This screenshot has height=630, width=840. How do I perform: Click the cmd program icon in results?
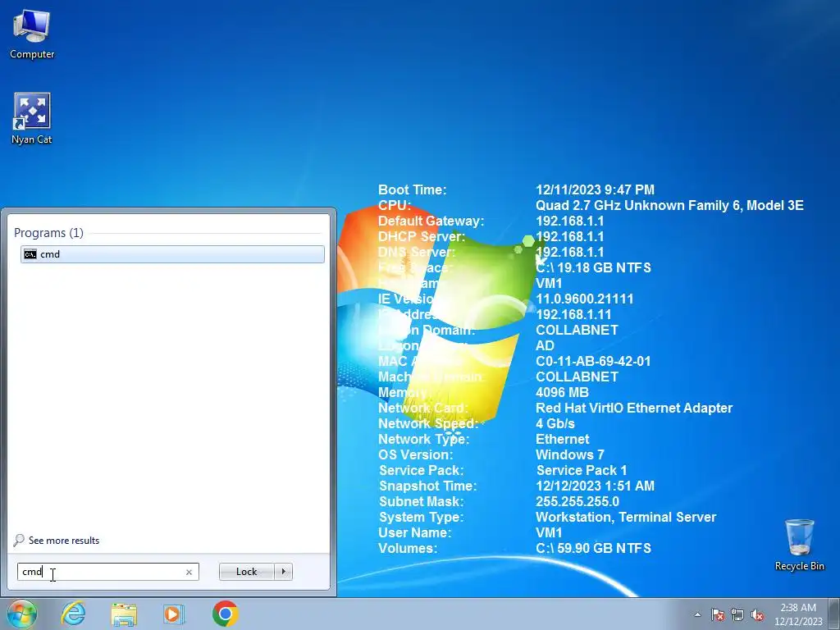click(x=30, y=254)
